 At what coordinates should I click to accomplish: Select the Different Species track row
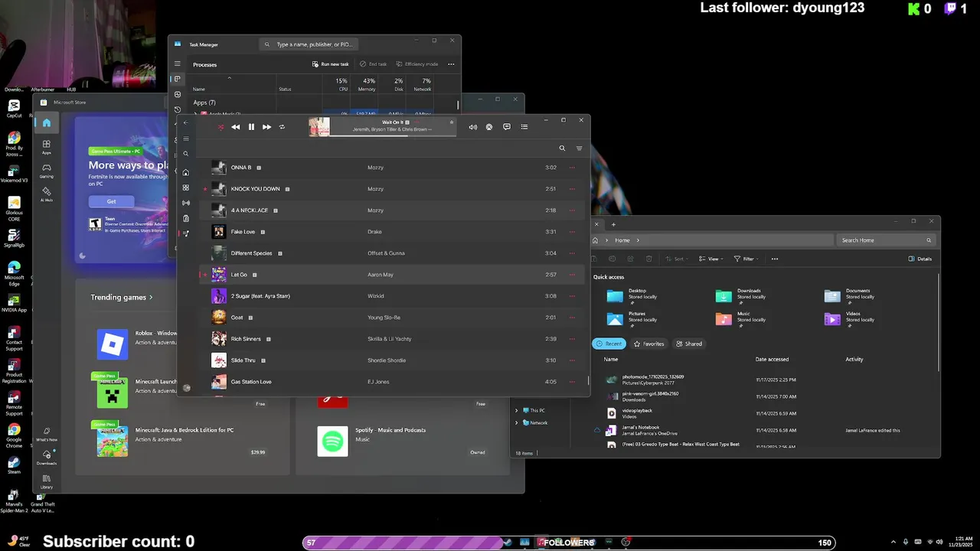coord(392,253)
